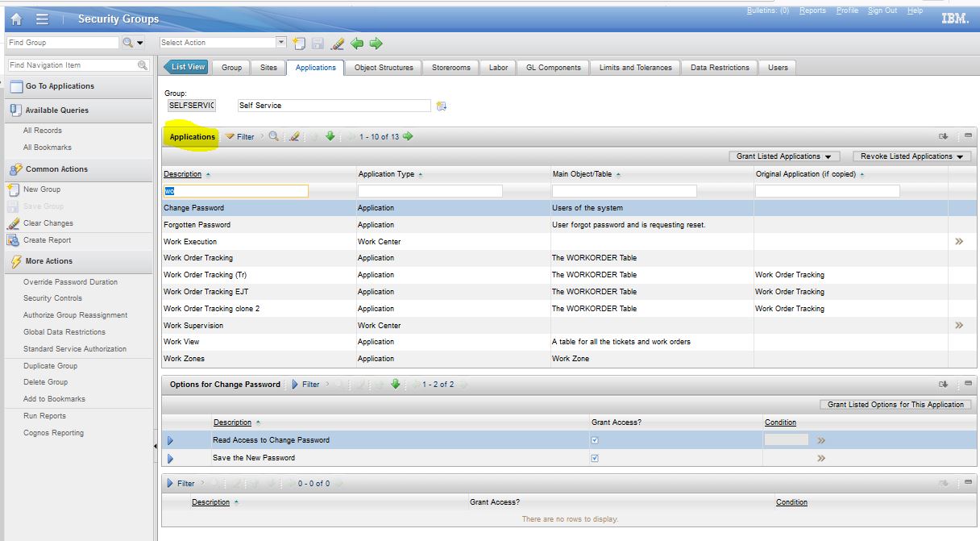Viewport: 980px width, 541px height.
Task: Switch to the Data Restrictions tab
Action: coord(720,68)
